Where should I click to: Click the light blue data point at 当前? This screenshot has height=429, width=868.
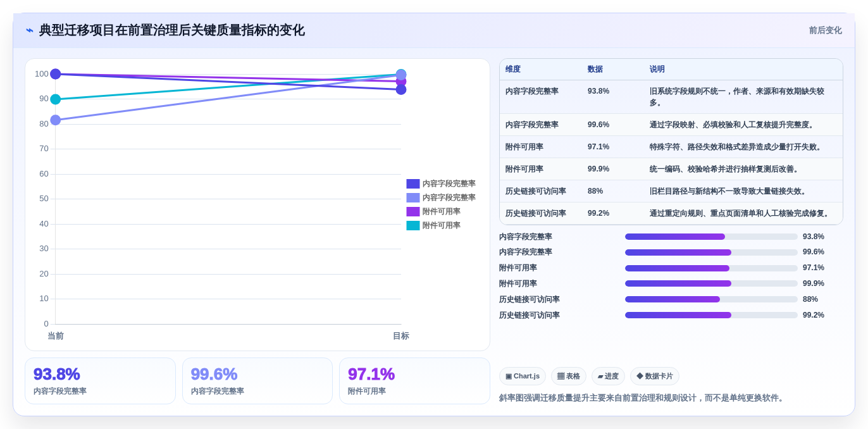56,120
